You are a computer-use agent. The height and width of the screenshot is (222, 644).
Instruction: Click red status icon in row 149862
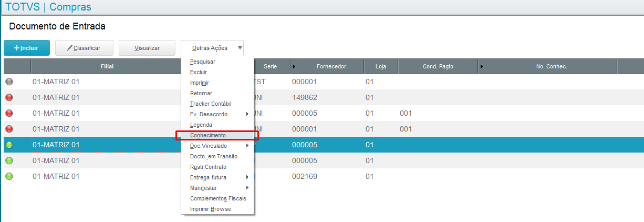[9, 97]
